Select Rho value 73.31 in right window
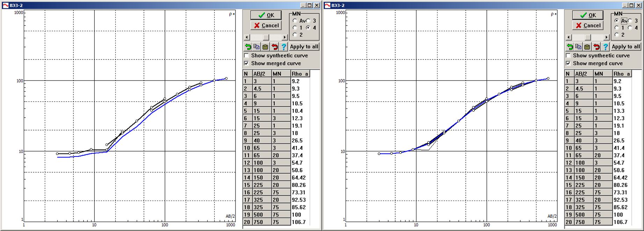Screen dimensions: 644x231 [622, 192]
